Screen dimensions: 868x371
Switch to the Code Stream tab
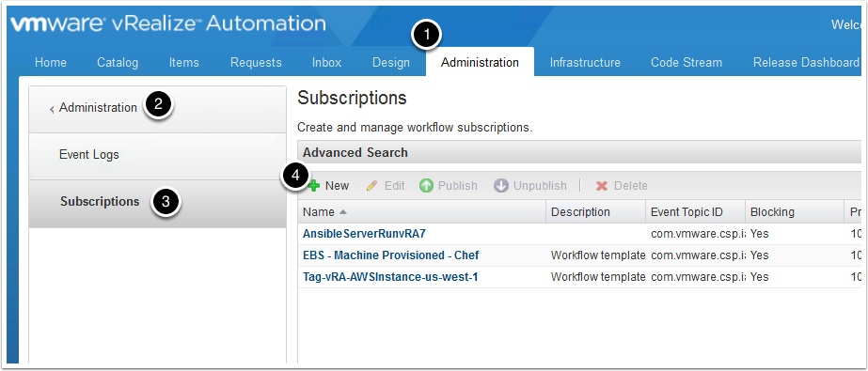coord(687,63)
